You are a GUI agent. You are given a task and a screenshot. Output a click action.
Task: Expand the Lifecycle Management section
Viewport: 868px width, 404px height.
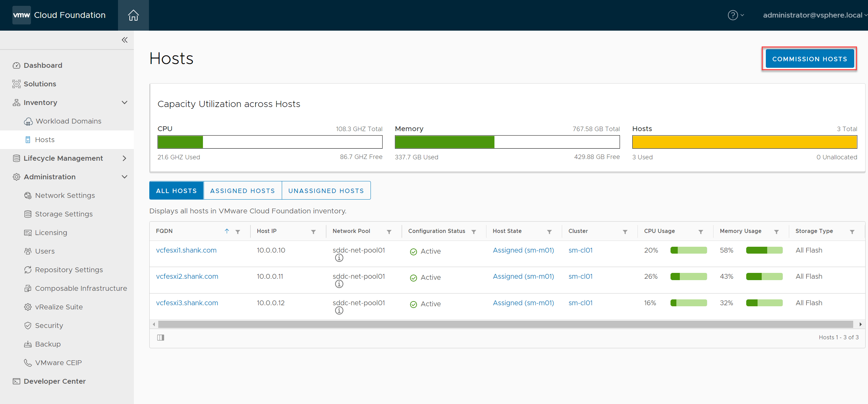click(125, 158)
